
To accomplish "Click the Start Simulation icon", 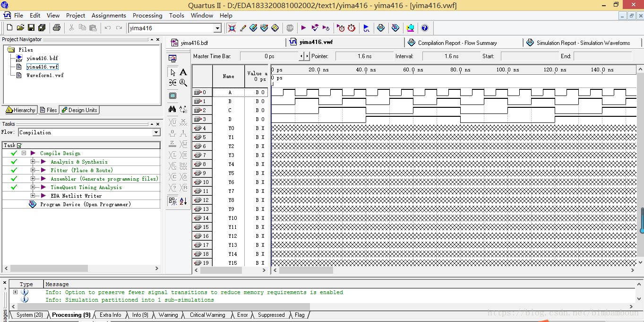I will click(x=366, y=28).
